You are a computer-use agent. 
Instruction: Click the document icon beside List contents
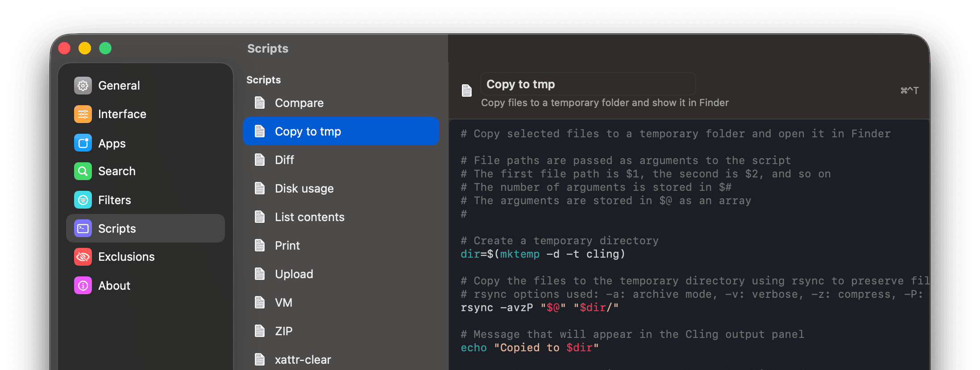[260, 217]
